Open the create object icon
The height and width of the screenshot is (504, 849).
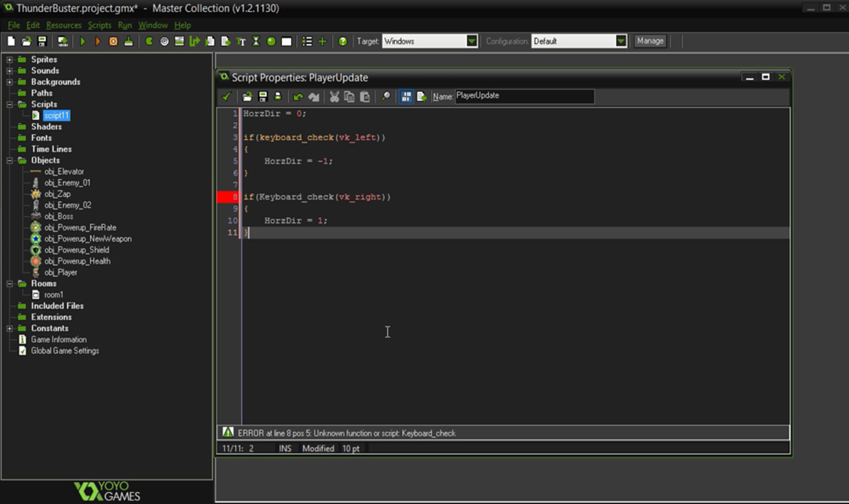[x=271, y=41]
